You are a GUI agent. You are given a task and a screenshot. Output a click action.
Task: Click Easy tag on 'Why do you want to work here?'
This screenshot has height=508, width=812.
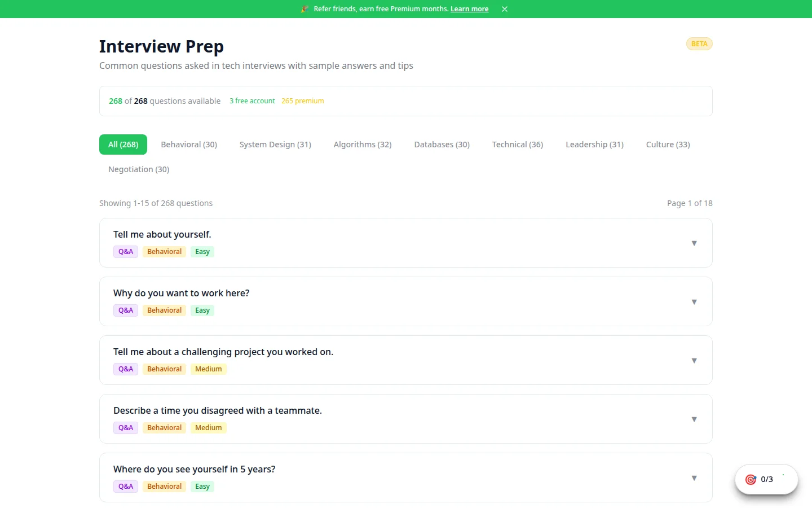coord(202,310)
